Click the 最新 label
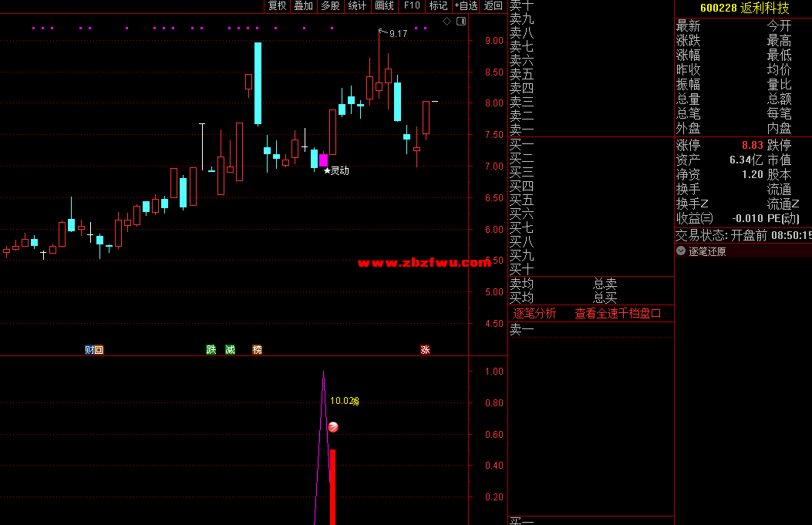 tap(688, 26)
